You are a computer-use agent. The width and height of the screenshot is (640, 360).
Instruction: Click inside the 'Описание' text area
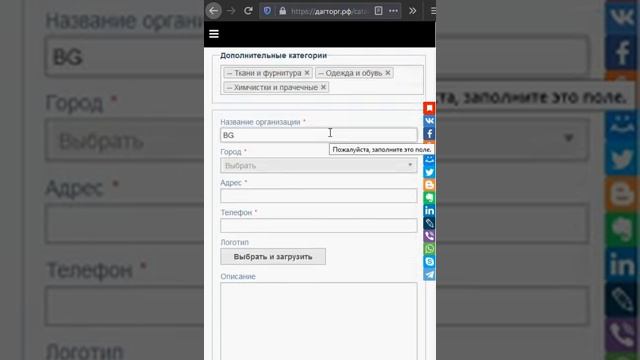(x=318, y=321)
